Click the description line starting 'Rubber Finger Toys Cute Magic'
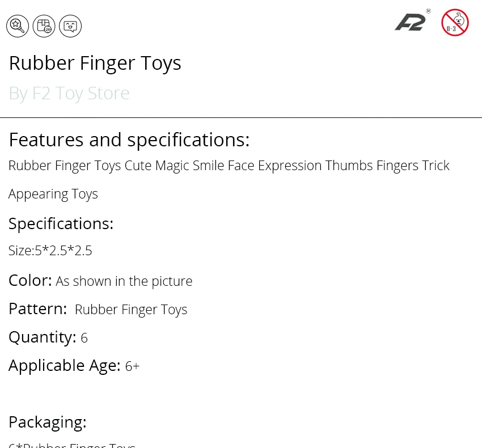 click(229, 166)
